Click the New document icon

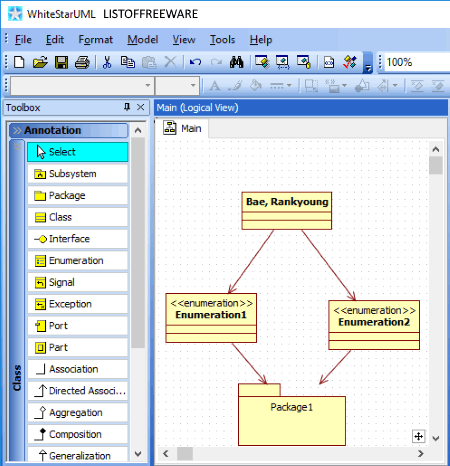19,62
